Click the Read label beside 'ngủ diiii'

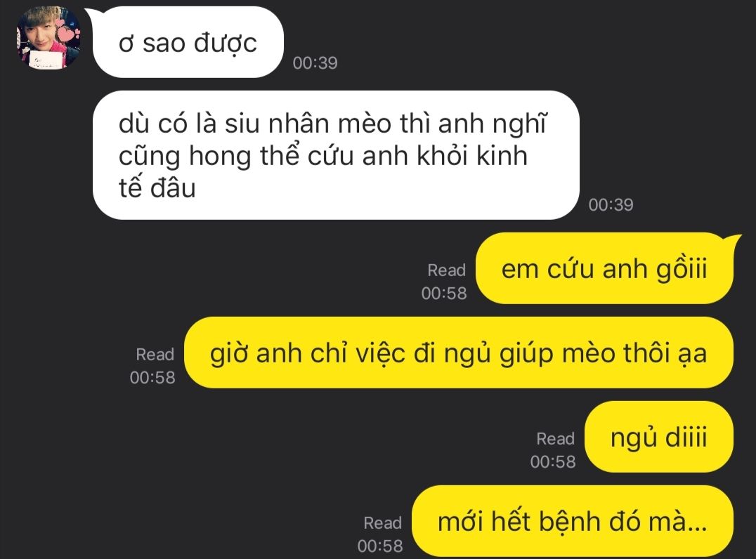click(x=556, y=438)
